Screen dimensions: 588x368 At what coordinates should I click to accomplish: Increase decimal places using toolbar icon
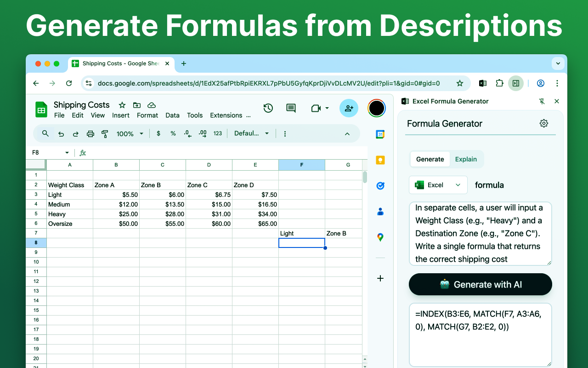pyautogui.click(x=202, y=133)
